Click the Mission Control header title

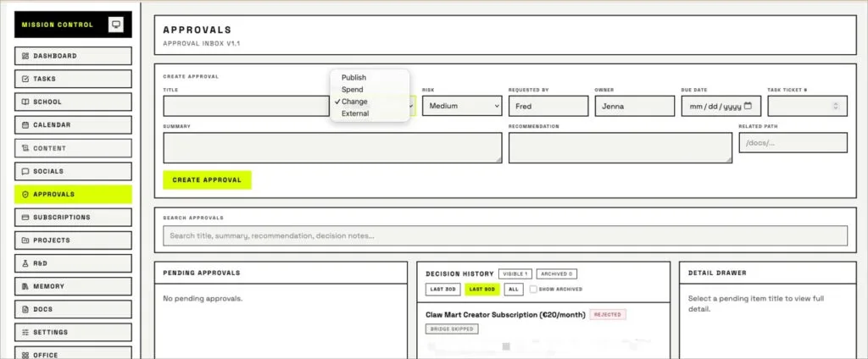(x=58, y=25)
